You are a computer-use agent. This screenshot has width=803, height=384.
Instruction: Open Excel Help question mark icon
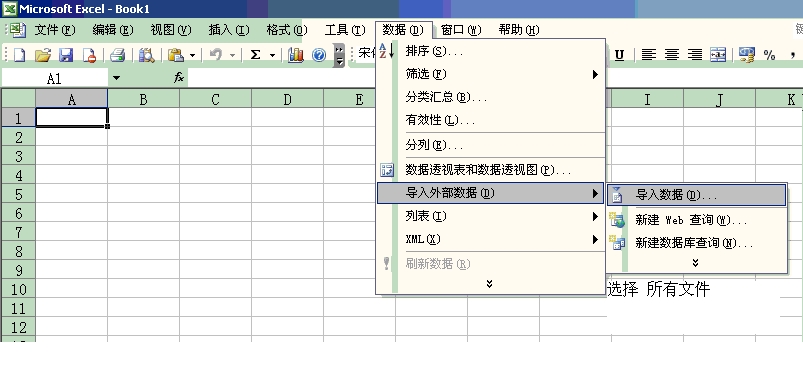(319, 55)
